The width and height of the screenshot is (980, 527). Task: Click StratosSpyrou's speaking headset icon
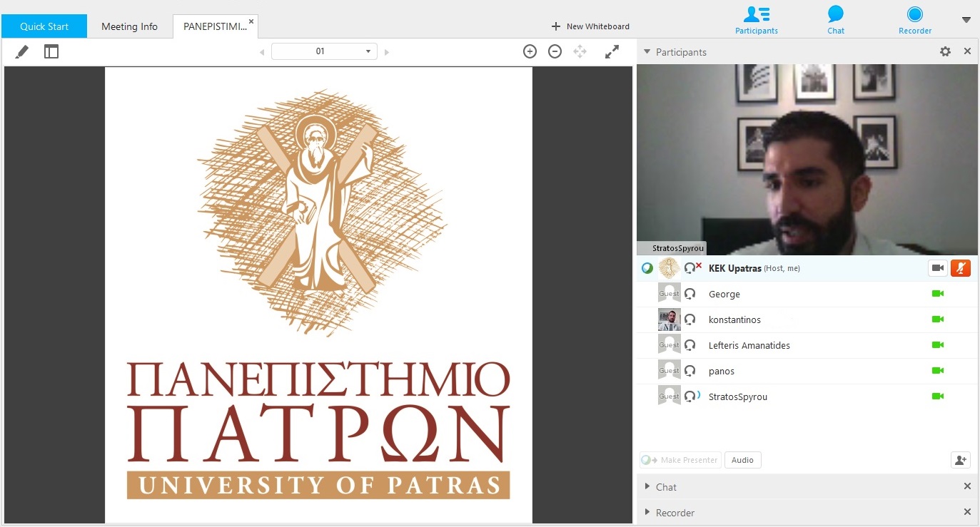coord(692,396)
